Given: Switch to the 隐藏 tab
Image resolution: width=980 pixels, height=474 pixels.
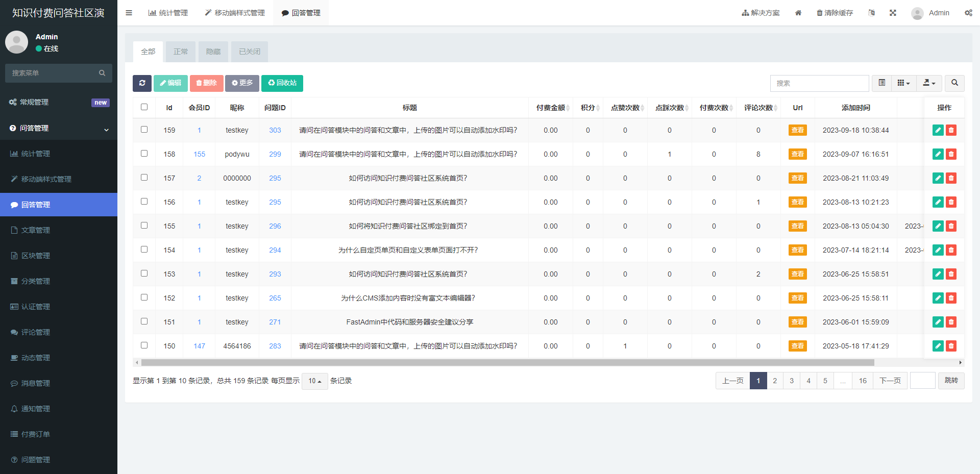Looking at the screenshot, I should 213,52.
